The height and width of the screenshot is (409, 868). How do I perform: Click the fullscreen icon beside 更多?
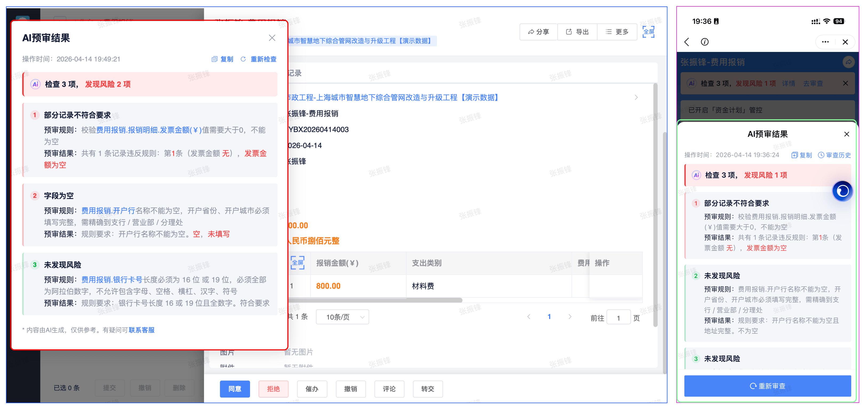click(648, 32)
